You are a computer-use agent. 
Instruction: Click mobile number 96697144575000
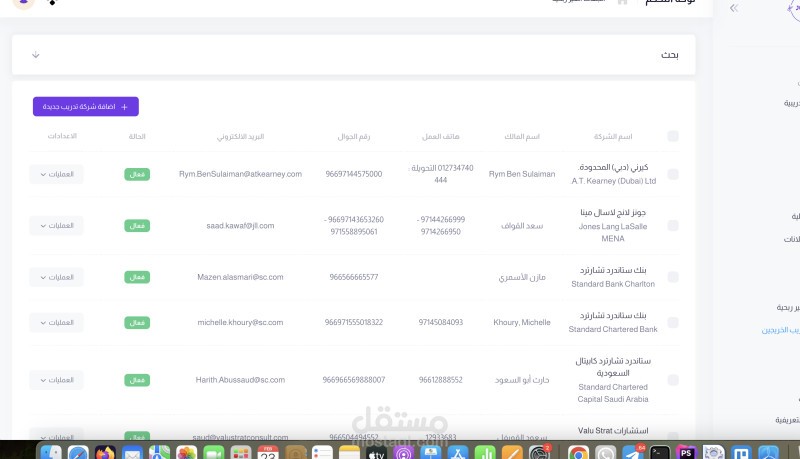pyautogui.click(x=354, y=174)
